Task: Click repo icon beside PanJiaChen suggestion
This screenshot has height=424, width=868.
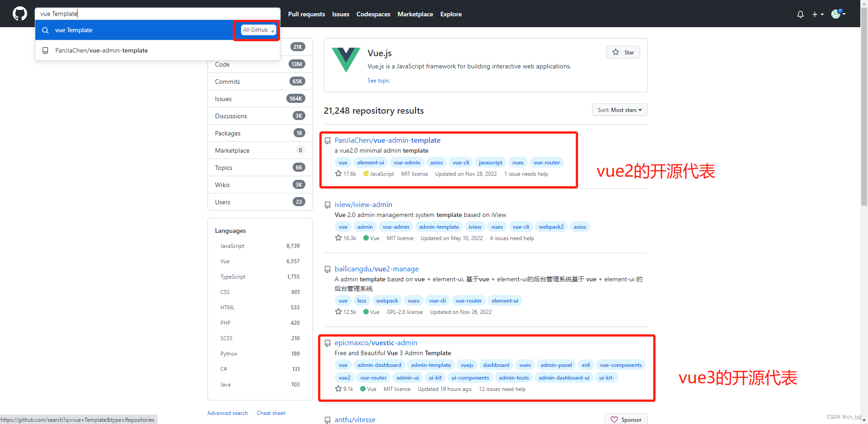Action: [45, 51]
